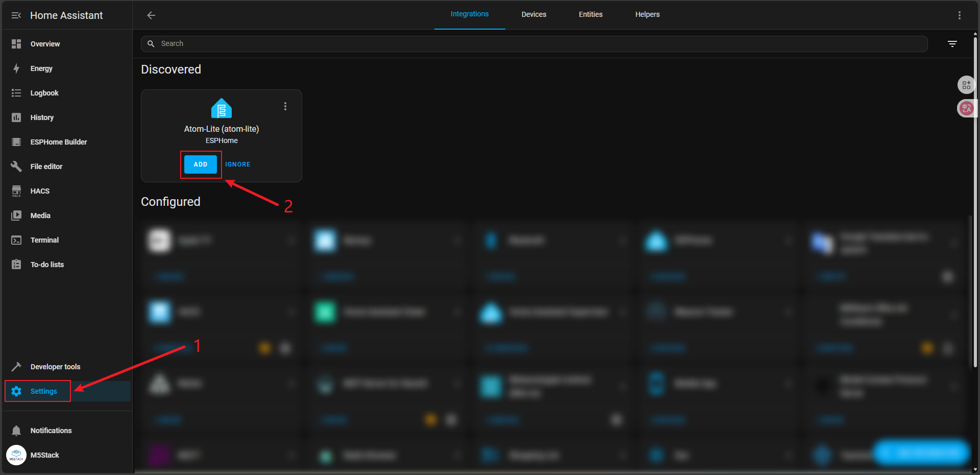Image resolution: width=980 pixels, height=475 pixels.
Task: Open Developer tools
Action: pyautogui.click(x=66, y=367)
